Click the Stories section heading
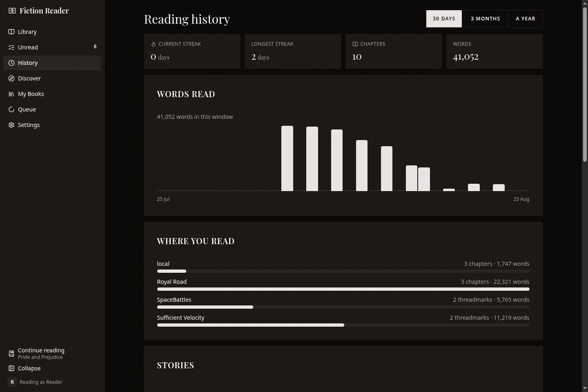This screenshot has height=392, width=588. coord(176,365)
